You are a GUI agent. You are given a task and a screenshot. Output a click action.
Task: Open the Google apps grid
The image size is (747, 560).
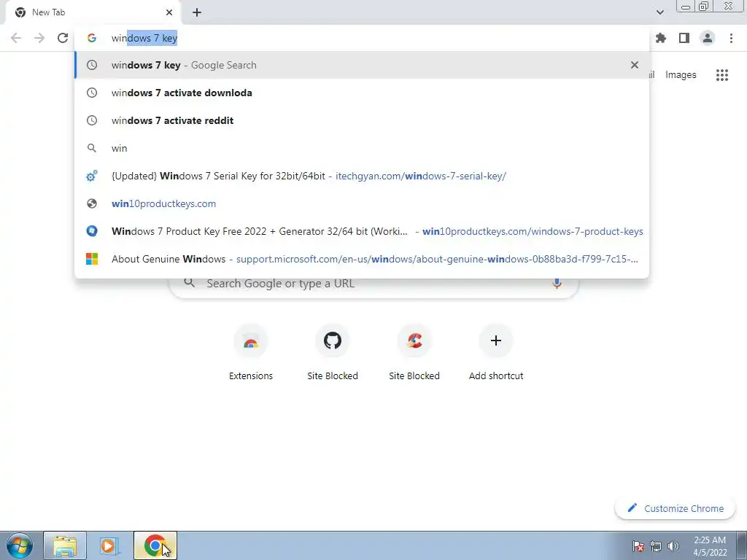[722, 75]
